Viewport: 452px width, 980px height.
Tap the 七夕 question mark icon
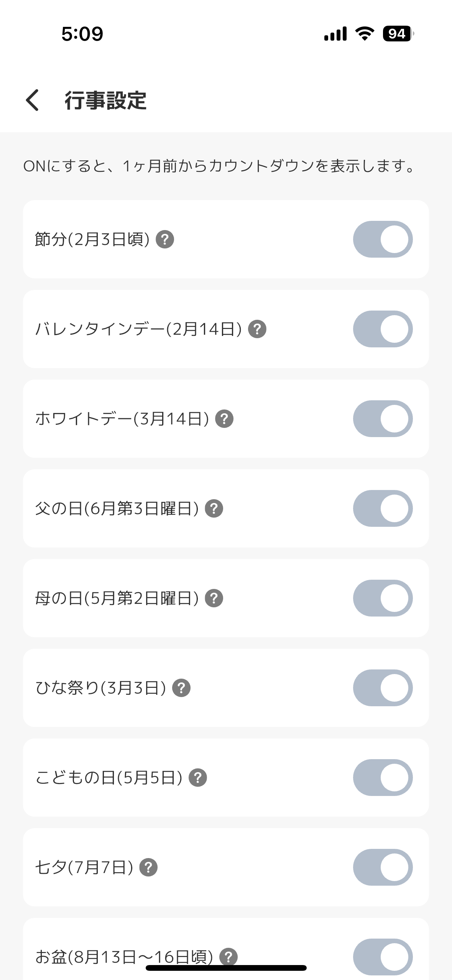(x=148, y=868)
